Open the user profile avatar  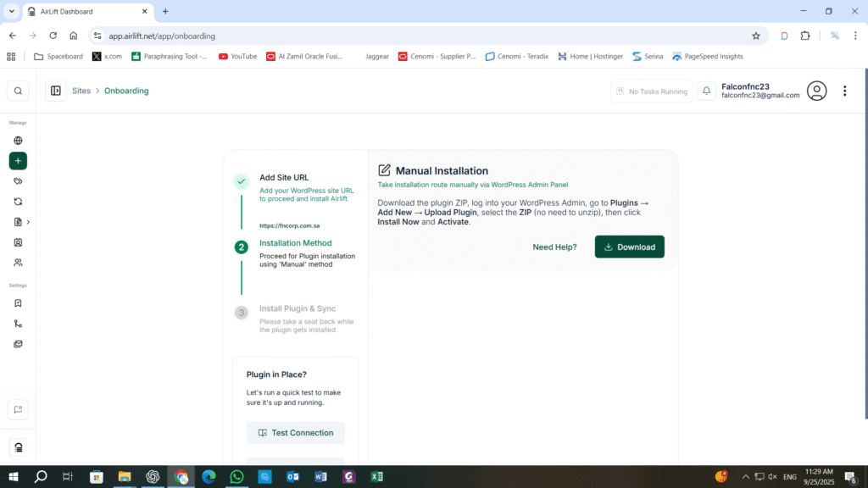pyautogui.click(x=816, y=91)
